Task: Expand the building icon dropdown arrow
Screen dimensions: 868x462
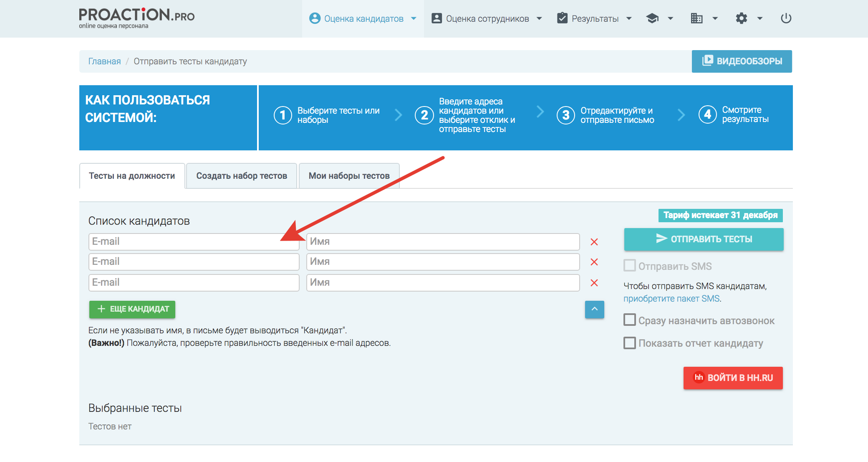Action: point(715,18)
